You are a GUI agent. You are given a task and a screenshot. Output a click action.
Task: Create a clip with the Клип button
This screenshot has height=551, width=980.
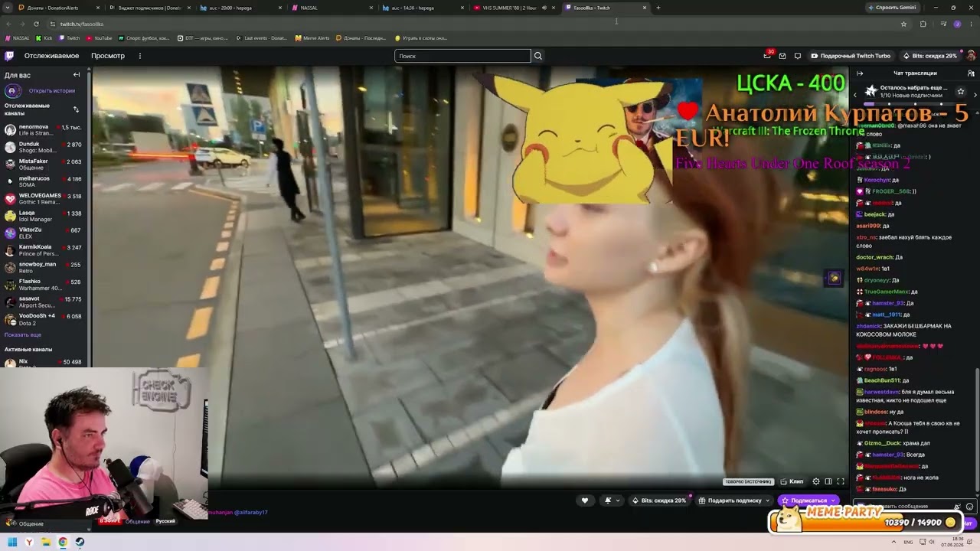[x=792, y=481]
